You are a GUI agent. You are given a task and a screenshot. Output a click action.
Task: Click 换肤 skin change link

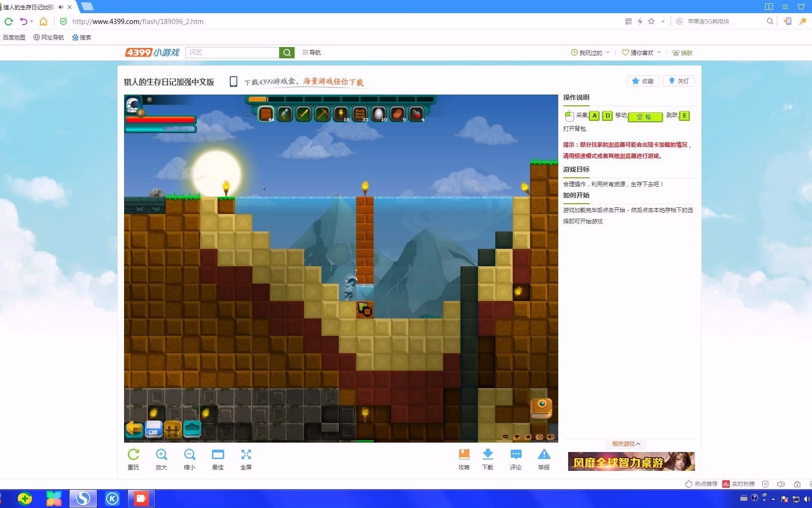(682, 53)
